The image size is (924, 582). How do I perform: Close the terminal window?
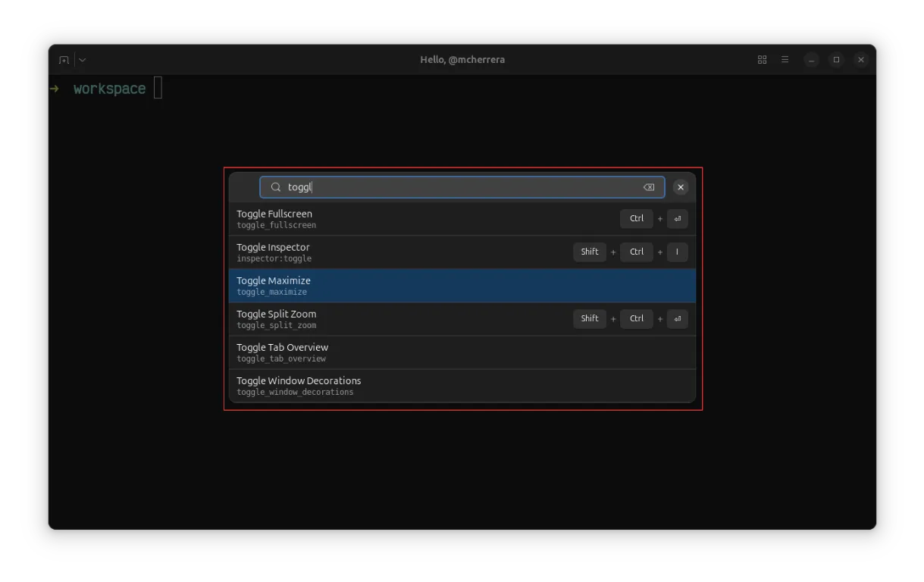point(860,60)
